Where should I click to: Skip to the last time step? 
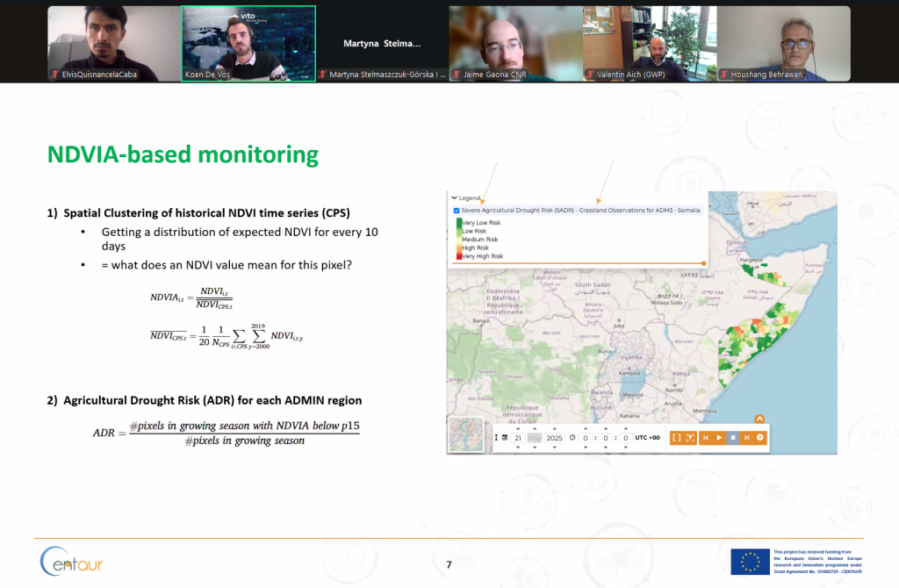(747, 437)
